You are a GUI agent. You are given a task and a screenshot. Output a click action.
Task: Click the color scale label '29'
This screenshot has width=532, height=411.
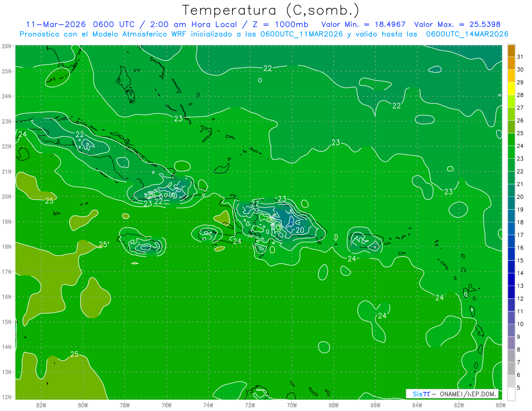[520, 82]
